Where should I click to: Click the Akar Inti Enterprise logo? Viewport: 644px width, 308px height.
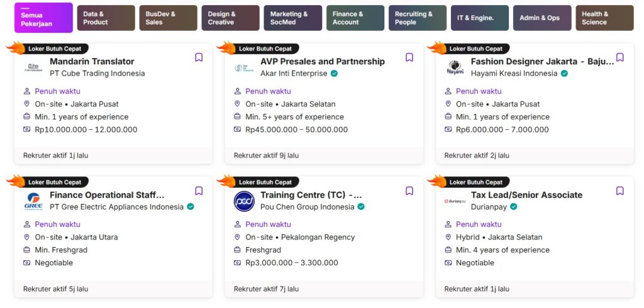[x=244, y=68]
